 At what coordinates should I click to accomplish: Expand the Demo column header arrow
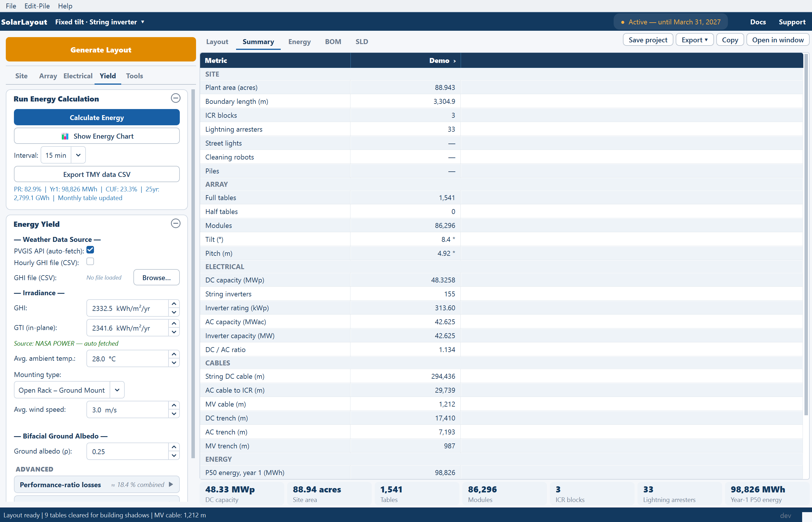pyautogui.click(x=455, y=61)
